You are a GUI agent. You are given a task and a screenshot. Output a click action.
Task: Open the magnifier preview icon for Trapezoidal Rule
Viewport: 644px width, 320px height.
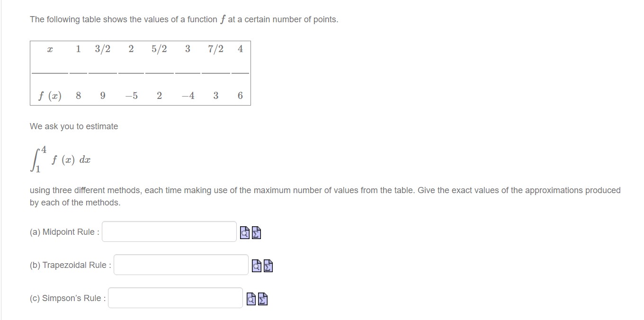[256, 266]
